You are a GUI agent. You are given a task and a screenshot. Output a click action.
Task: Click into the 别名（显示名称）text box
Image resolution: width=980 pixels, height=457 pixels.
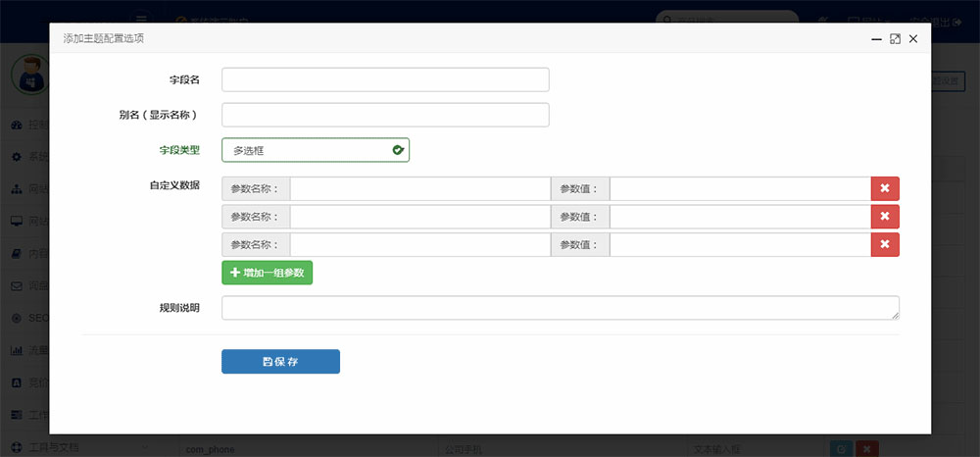tap(385, 115)
